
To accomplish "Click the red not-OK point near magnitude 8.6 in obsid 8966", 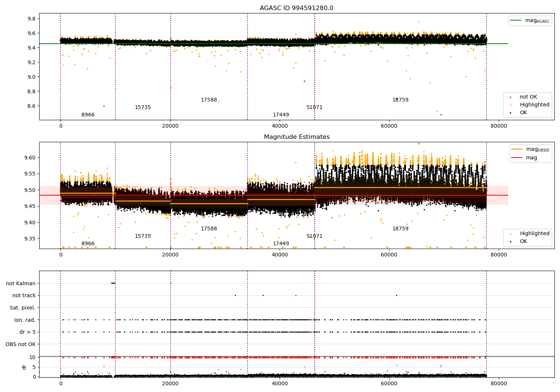I will (x=104, y=106).
